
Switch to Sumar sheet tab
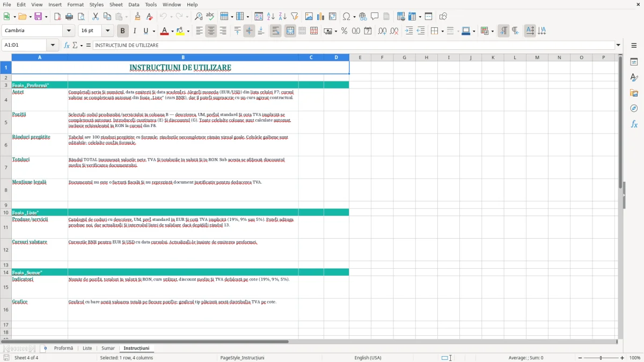(x=108, y=348)
